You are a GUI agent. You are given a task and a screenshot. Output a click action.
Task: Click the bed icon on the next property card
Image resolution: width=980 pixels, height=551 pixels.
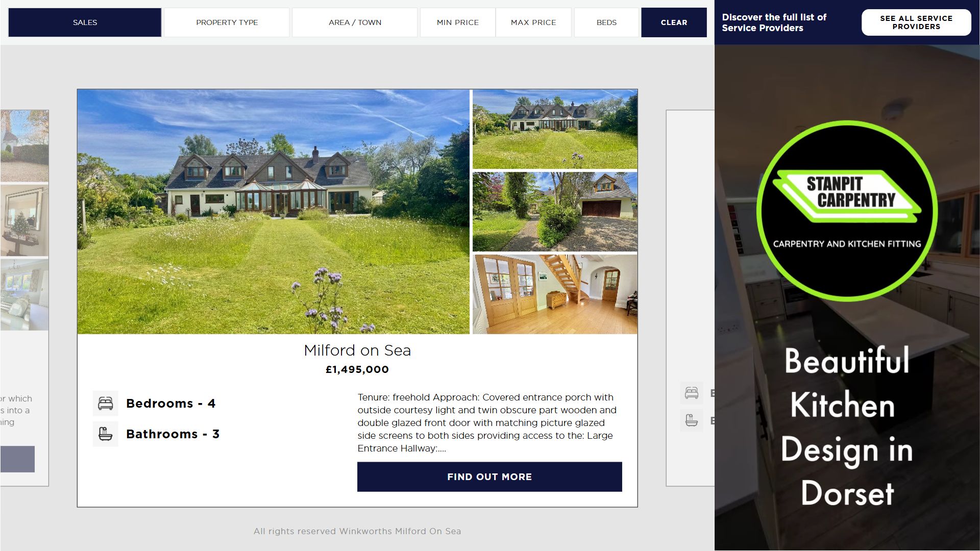click(692, 393)
